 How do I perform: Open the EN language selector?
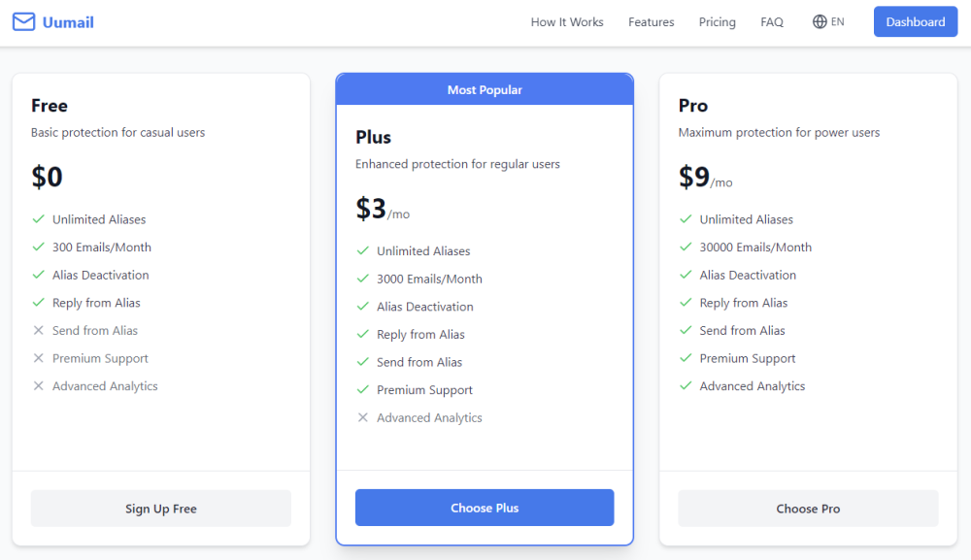(x=837, y=22)
